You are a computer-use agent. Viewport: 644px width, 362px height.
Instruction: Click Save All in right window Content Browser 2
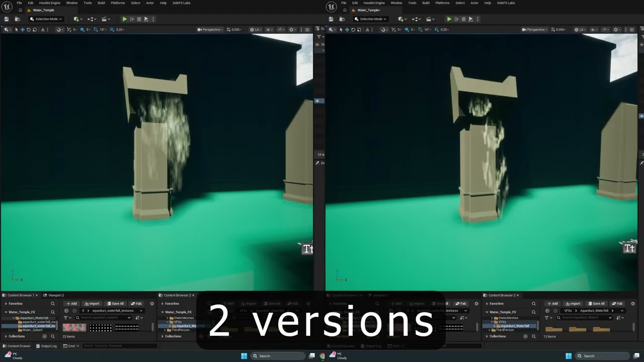click(x=596, y=304)
